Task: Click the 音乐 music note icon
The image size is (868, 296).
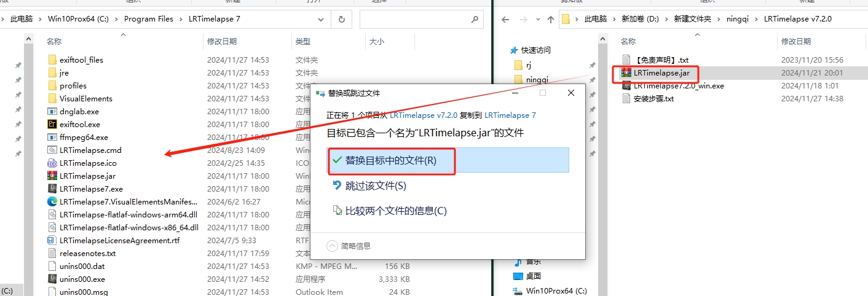Action: click(518, 263)
